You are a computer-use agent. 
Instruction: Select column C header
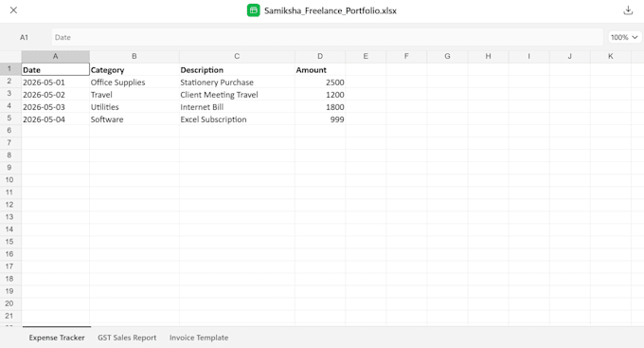237,56
